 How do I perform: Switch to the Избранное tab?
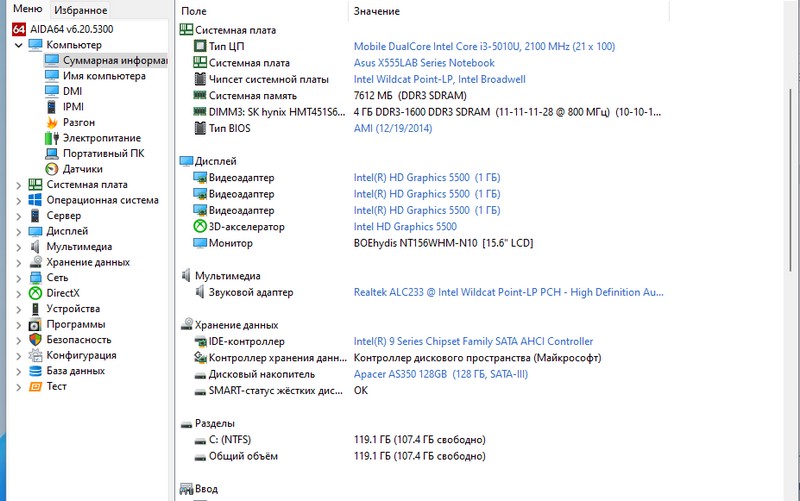point(81,10)
